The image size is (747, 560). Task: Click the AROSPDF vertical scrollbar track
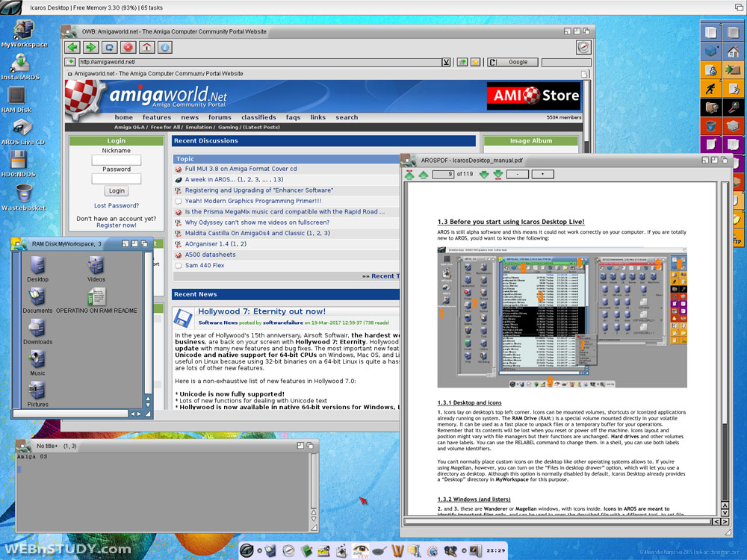(725, 343)
